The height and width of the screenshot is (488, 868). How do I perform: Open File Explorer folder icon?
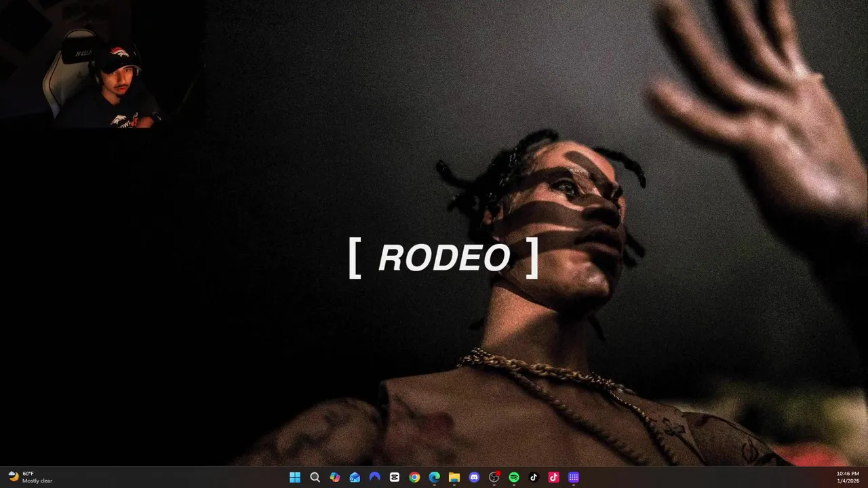tap(454, 477)
